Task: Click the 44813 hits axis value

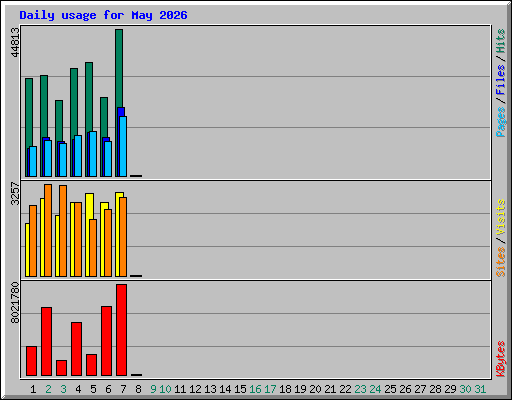Action: (15, 42)
